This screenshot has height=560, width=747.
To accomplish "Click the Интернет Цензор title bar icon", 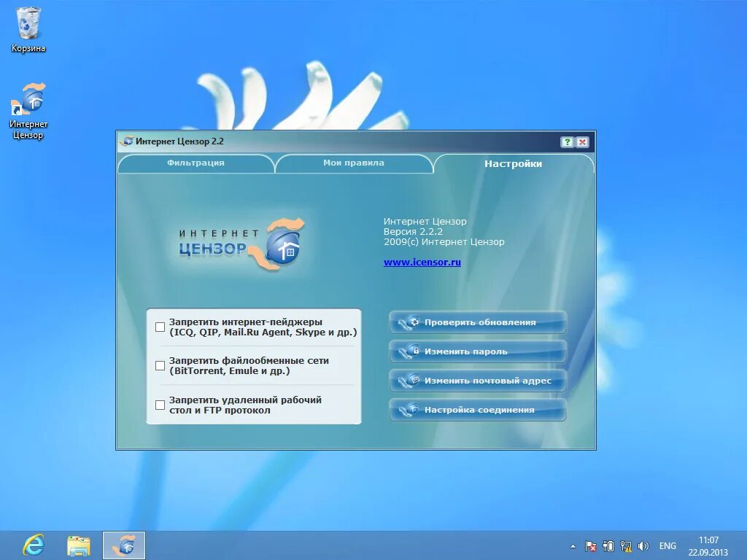I will coord(127,141).
